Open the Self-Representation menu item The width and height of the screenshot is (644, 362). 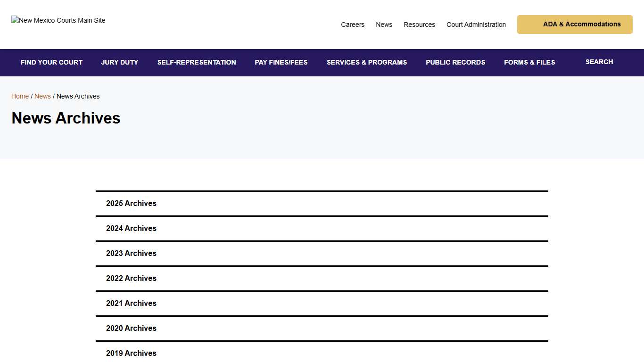197,62
